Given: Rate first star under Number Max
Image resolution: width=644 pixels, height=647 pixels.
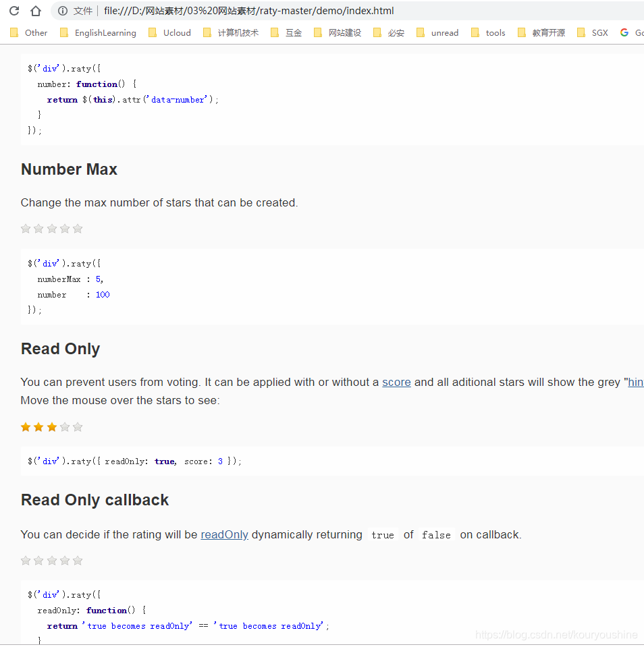Looking at the screenshot, I should (x=26, y=229).
